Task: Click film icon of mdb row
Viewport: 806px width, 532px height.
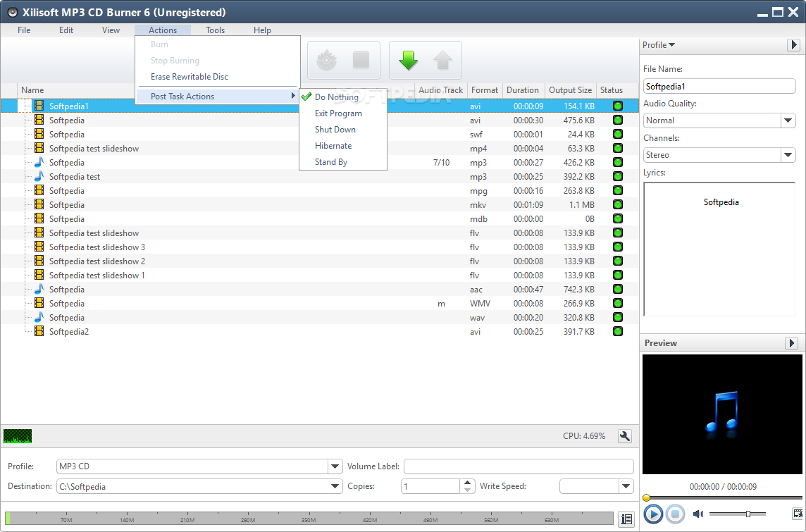Action: pos(39,219)
